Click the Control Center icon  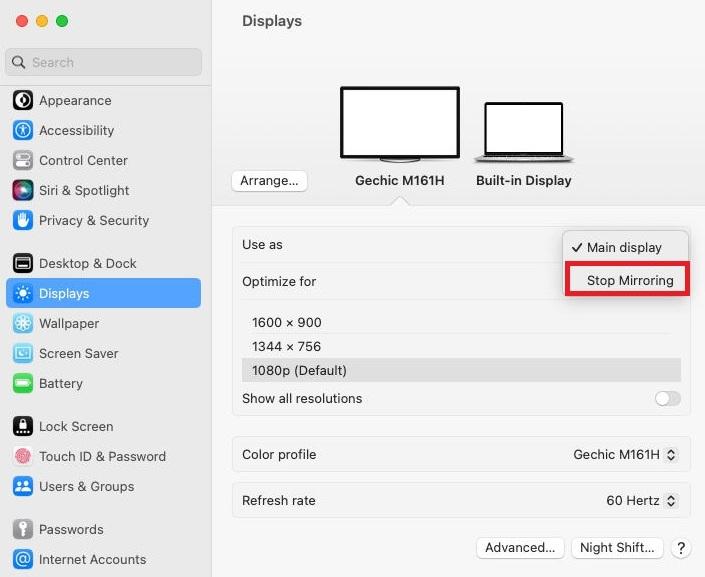click(x=22, y=161)
